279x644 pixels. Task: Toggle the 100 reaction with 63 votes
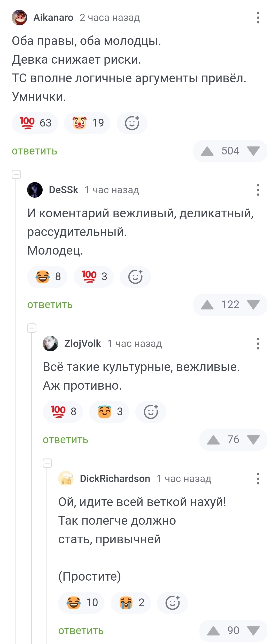click(x=35, y=123)
